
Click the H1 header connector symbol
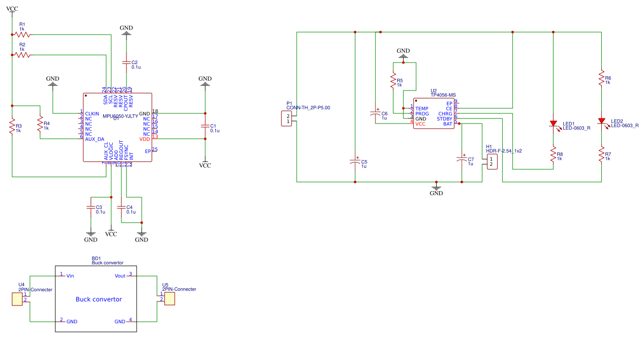(492, 162)
